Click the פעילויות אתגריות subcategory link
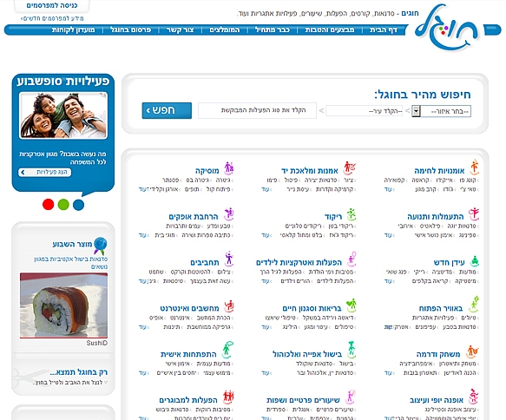This screenshot has height=420, width=506. (x=433, y=318)
